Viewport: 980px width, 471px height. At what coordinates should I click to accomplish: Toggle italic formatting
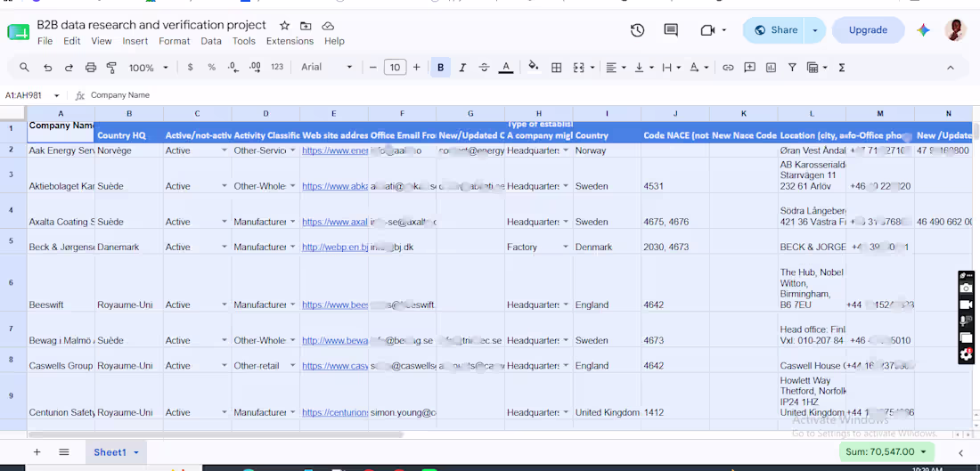click(462, 68)
